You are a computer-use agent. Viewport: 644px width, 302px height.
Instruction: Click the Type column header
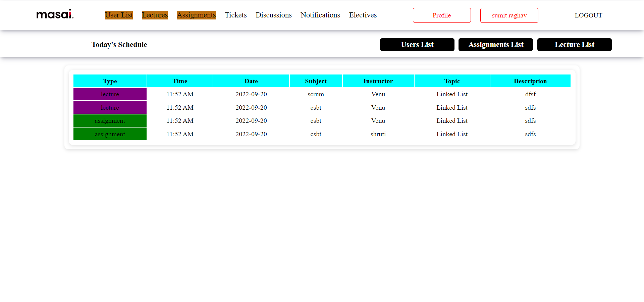coord(110,81)
